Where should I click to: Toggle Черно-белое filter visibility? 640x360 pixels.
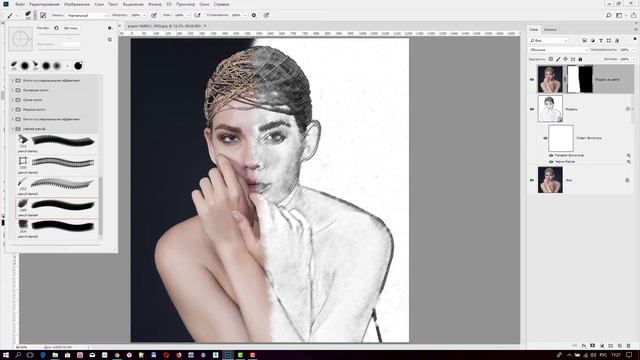551,162
